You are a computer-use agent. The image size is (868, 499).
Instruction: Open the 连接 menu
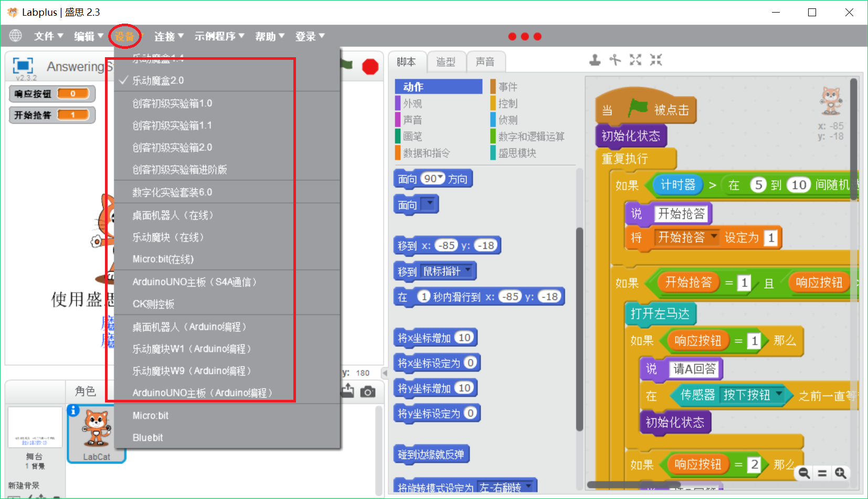pyautogui.click(x=168, y=36)
